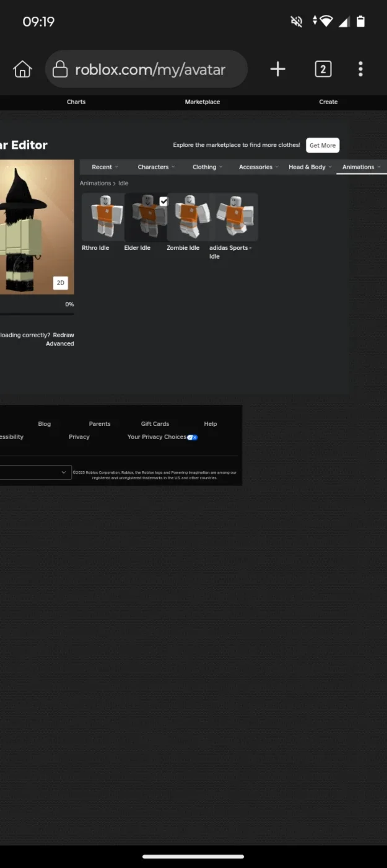
Task: Open the Marketplace navigation link
Action: coord(202,102)
